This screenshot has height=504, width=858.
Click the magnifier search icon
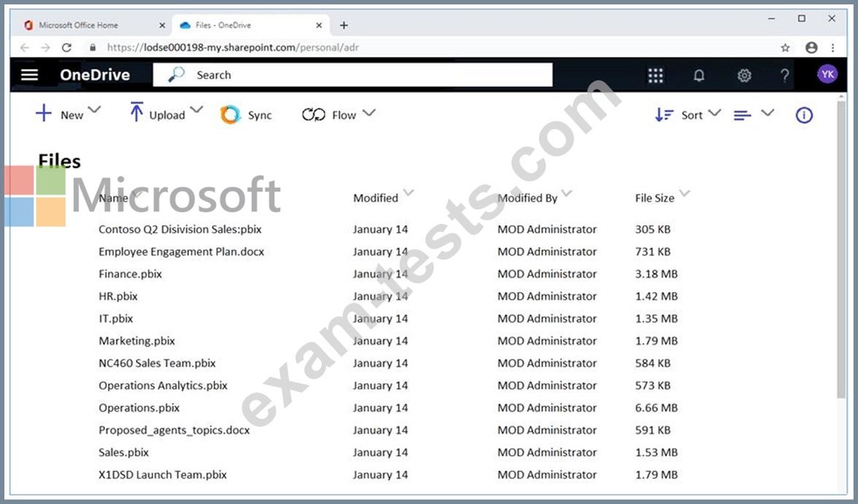(x=176, y=74)
